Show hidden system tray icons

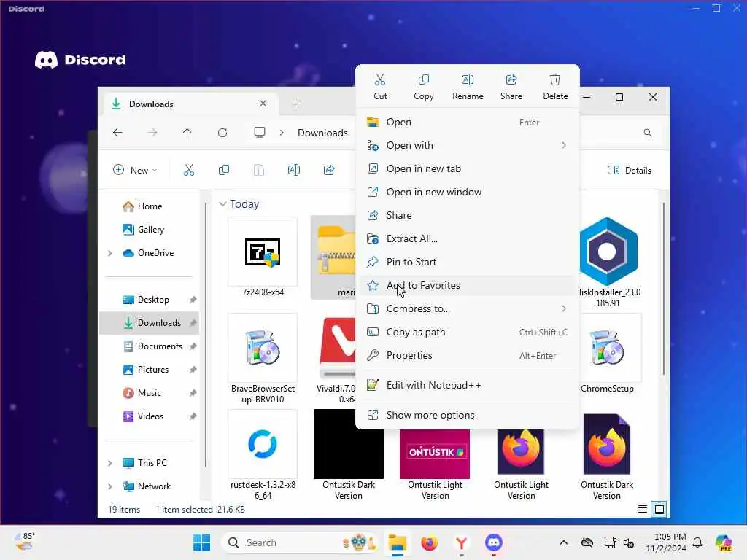(x=564, y=542)
